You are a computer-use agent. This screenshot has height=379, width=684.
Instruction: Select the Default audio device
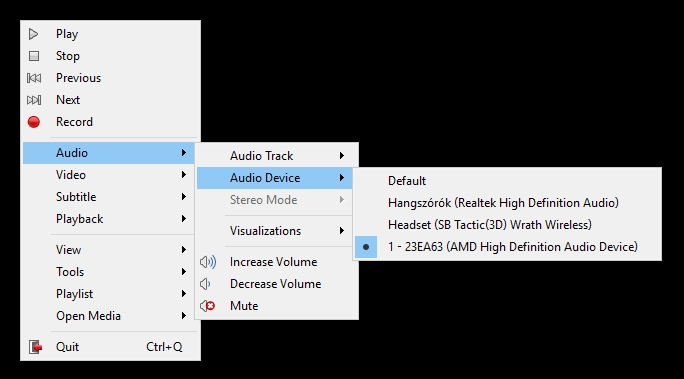[507, 181]
